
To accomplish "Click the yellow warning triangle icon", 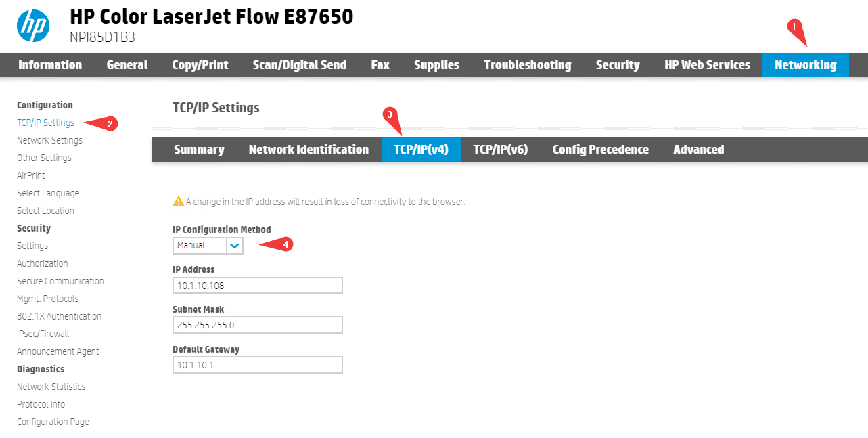I will pyautogui.click(x=179, y=201).
